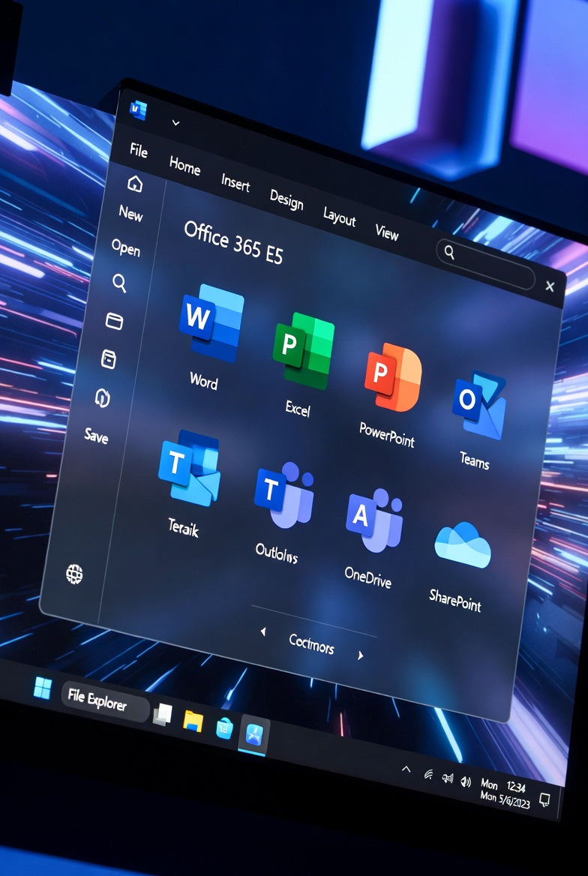The width and height of the screenshot is (588, 876).
Task: Show hidden tray icons with up chevron
Action: [x=406, y=769]
